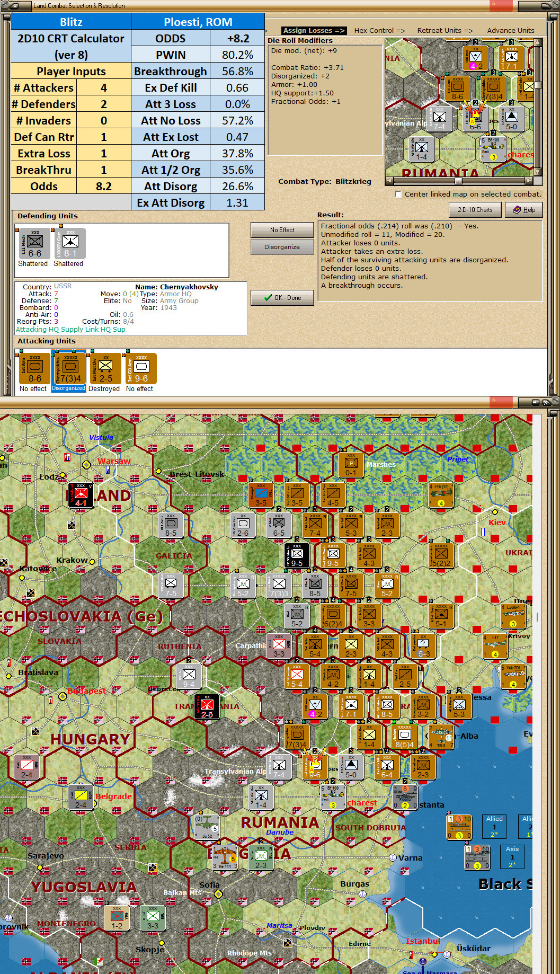Image resolution: width=560 pixels, height=974 pixels.
Task: Click the He 111 bomber counter
Action: [x=225, y=857]
